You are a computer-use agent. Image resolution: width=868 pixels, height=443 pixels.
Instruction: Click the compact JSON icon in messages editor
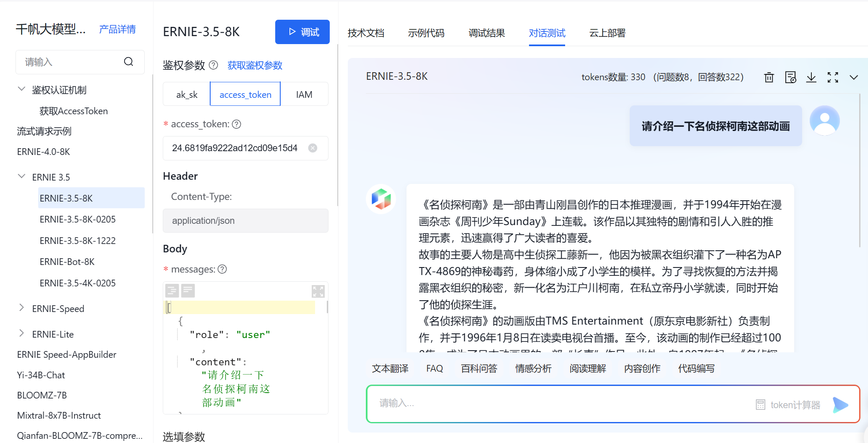[x=188, y=291]
